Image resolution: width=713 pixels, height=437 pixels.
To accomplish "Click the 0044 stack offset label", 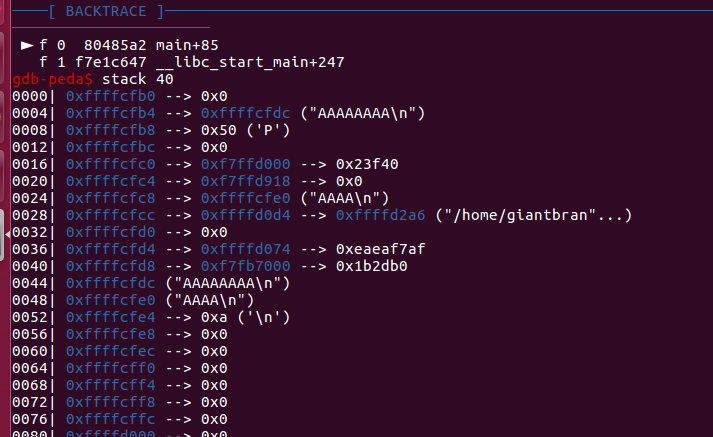I will [x=31, y=283].
